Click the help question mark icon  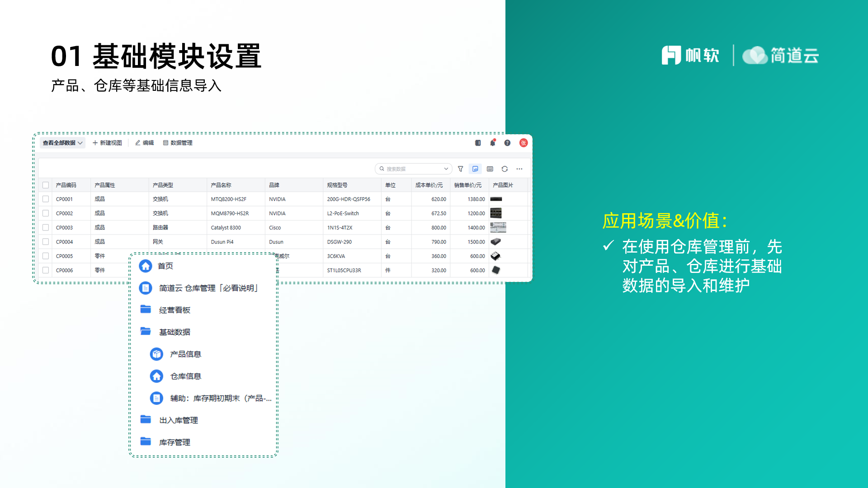pos(507,143)
